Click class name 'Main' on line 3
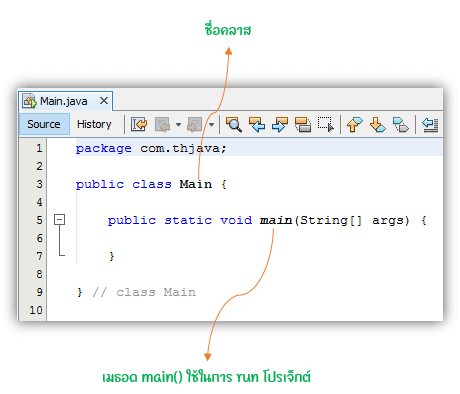460x394 pixels. (x=196, y=184)
